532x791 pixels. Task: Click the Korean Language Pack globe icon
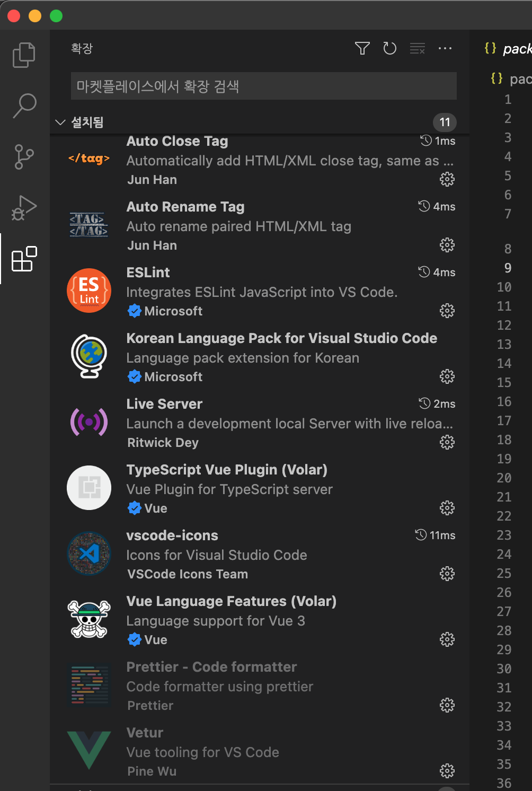(x=89, y=356)
